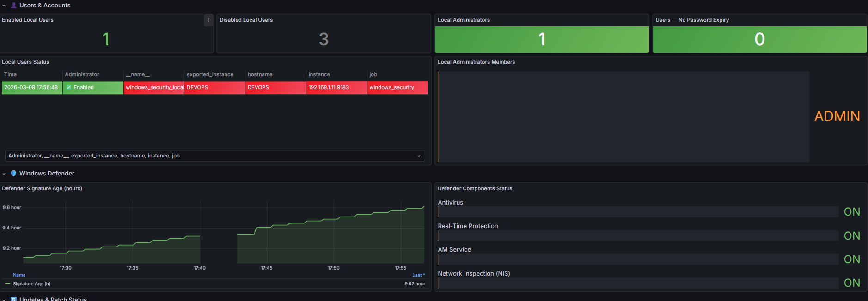
Task: Click the Defender Components Status panel title
Action: click(475, 188)
